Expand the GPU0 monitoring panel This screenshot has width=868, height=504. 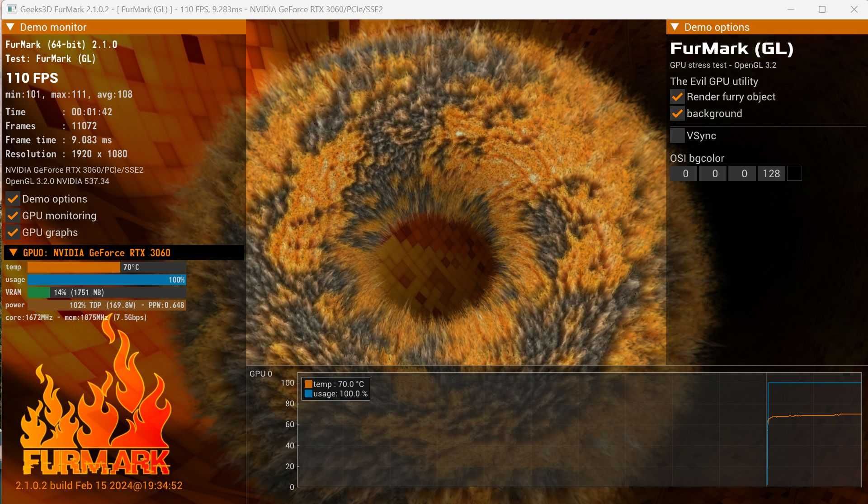pyautogui.click(x=11, y=252)
